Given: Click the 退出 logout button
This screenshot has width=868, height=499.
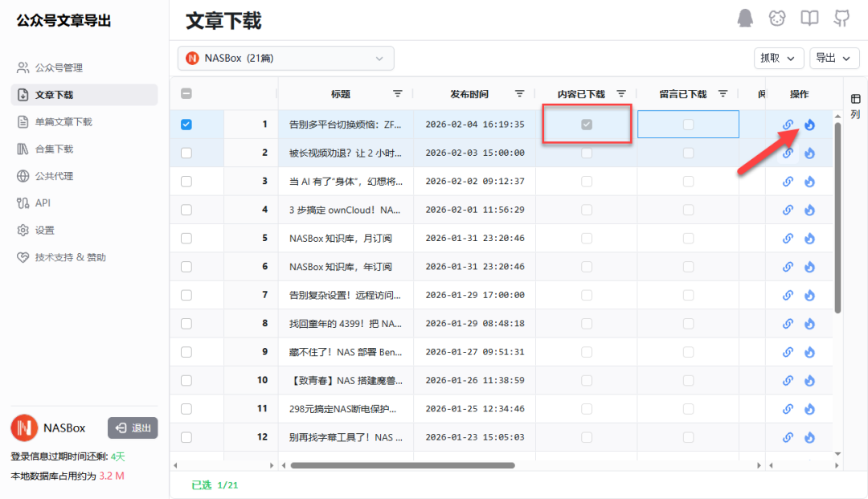Looking at the screenshot, I should (132, 428).
